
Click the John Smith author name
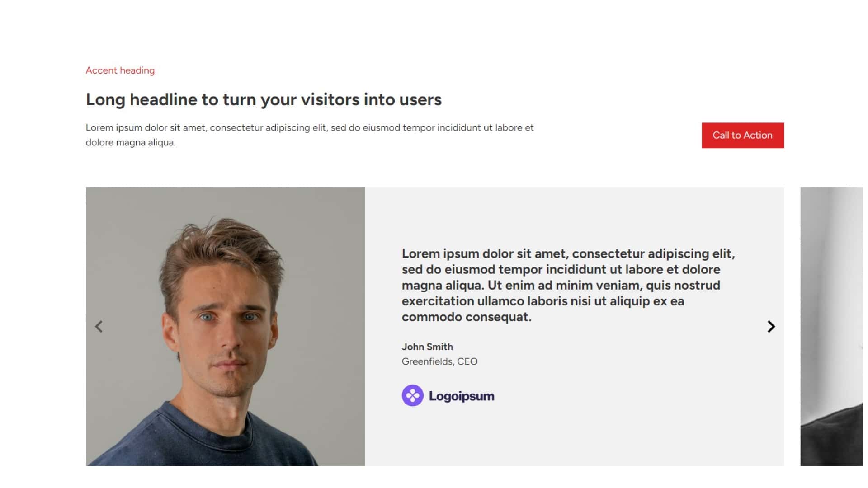point(427,347)
